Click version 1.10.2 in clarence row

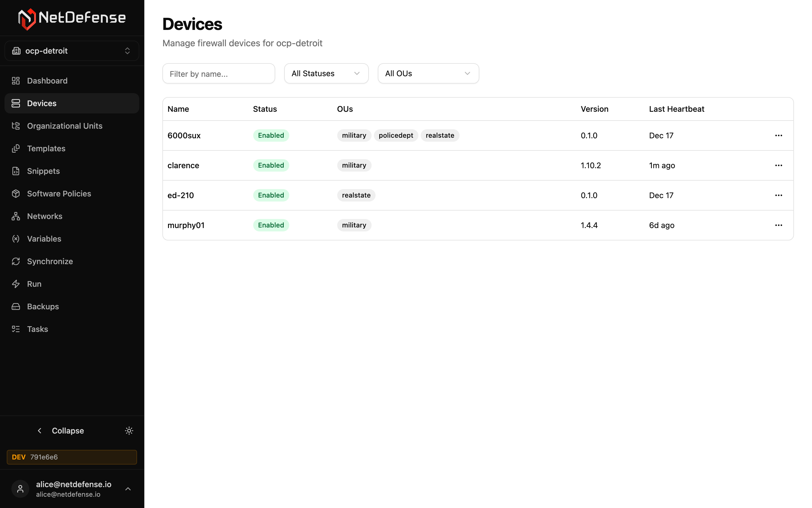pos(591,165)
